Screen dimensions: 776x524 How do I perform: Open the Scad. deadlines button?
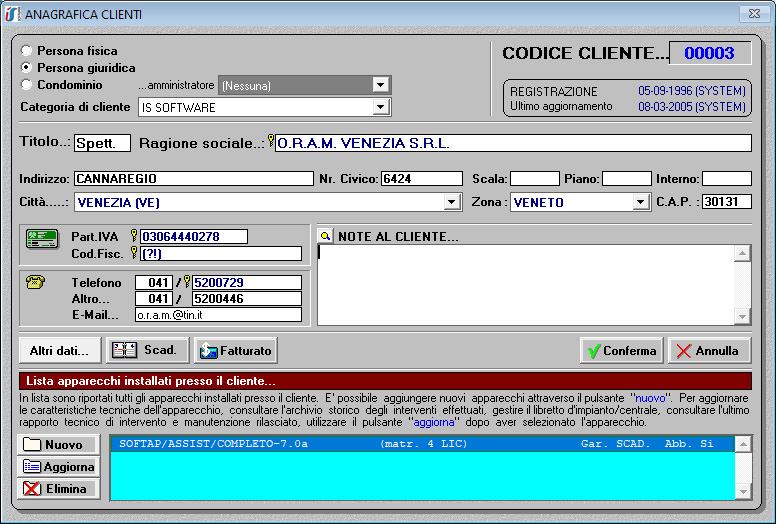[x=147, y=350]
